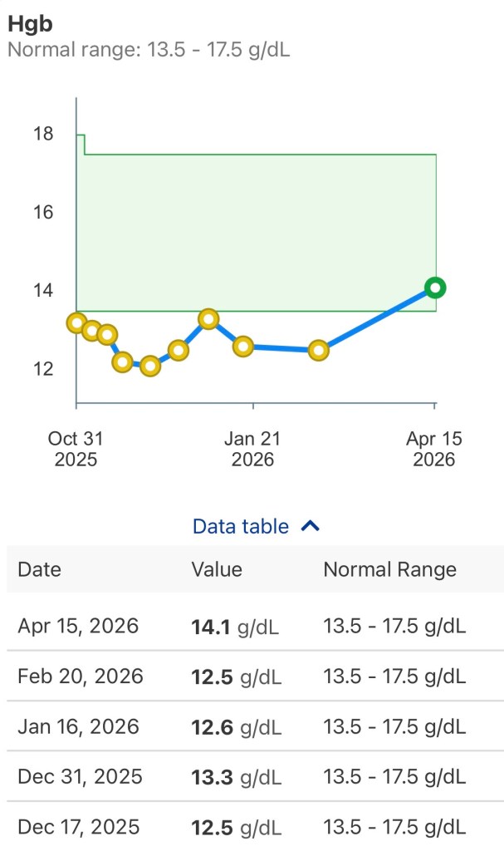
Task: Click inside the green normal range band
Action: tap(249, 224)
